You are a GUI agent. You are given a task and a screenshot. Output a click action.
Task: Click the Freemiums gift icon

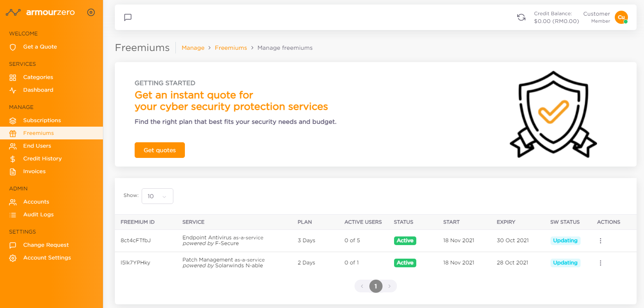click(x=13, y=133)
